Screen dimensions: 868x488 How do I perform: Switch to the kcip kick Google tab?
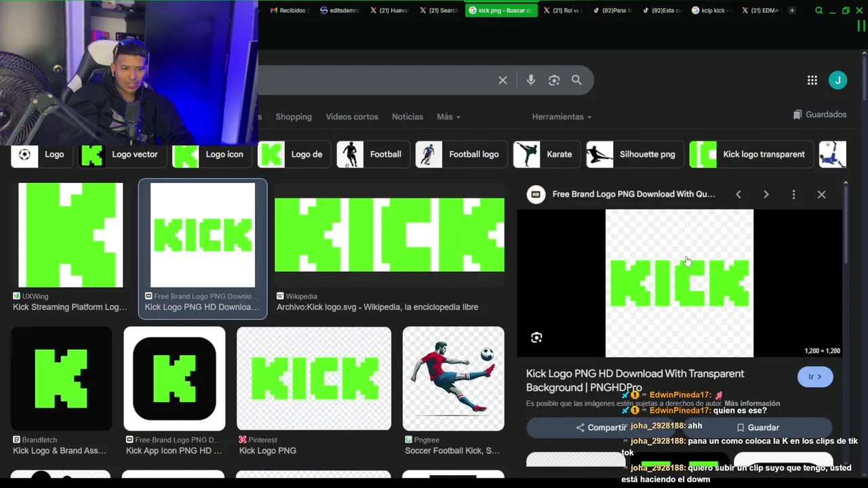pos(712,10)
